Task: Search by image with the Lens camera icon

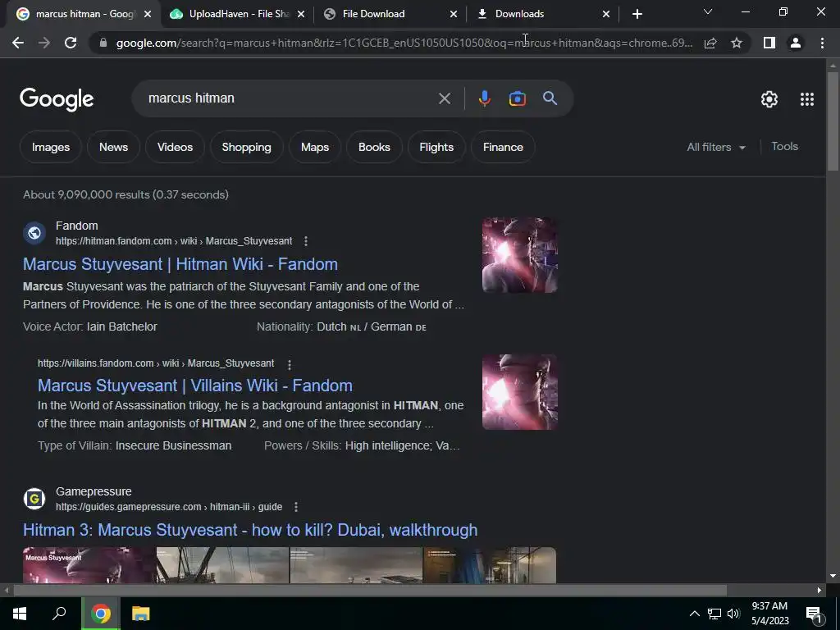Action: pyautogui.click(x=517, y=98)
